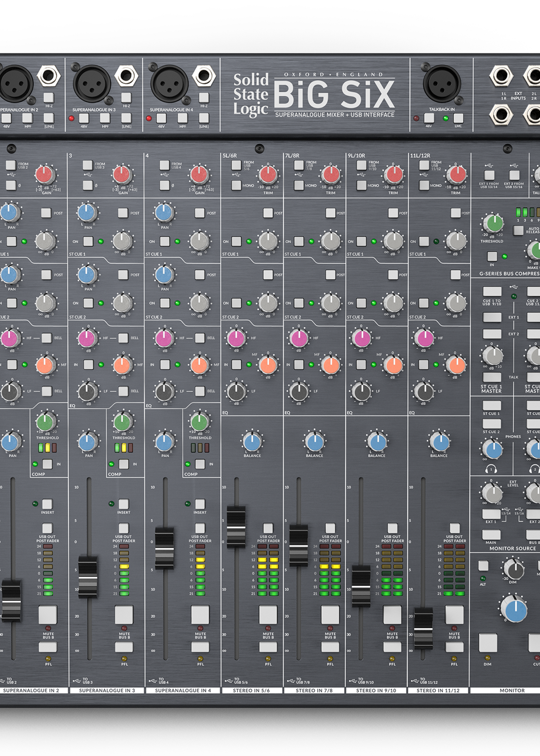Viewport: 540px width, 756px height.
Task: Turn the orange MF EQ knob on channel 5L/6R
Action: click(x=268, y=365)
